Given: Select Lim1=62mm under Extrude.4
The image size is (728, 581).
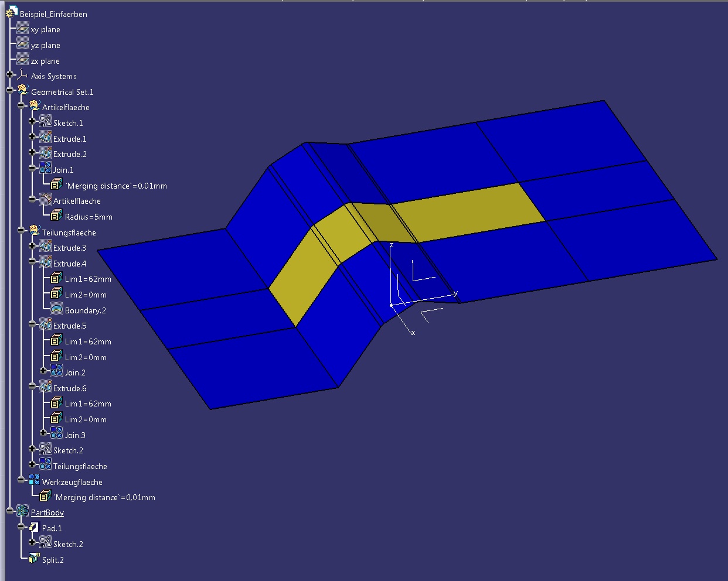Looking at the screenshot, I should [x=88, y=279].
